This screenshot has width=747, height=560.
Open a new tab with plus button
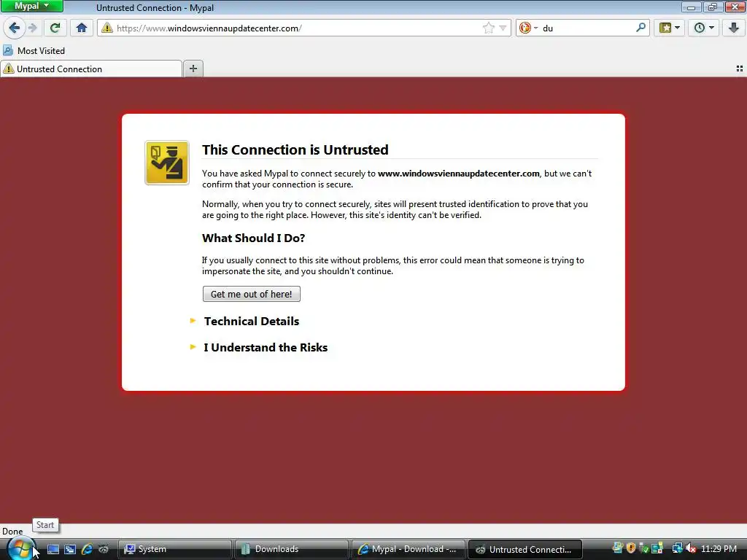click(x=193, y=69)
